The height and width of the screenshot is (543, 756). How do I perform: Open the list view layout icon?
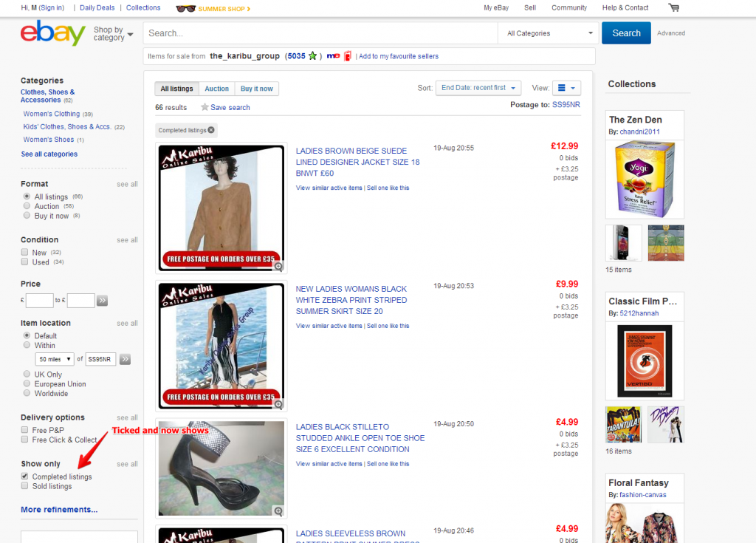[560, 86]
